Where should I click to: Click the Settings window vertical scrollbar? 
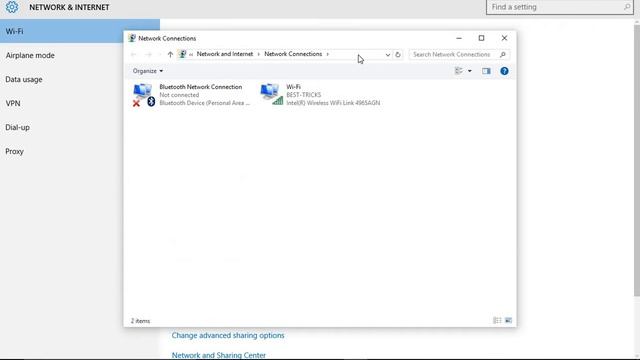pos(637,160)
